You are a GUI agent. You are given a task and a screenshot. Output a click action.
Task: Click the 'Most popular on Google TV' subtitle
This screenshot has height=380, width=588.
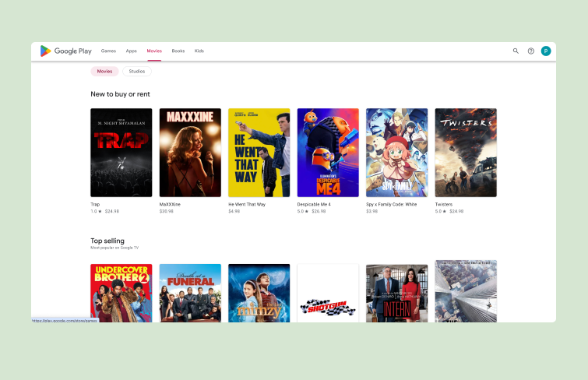point(114,248)
